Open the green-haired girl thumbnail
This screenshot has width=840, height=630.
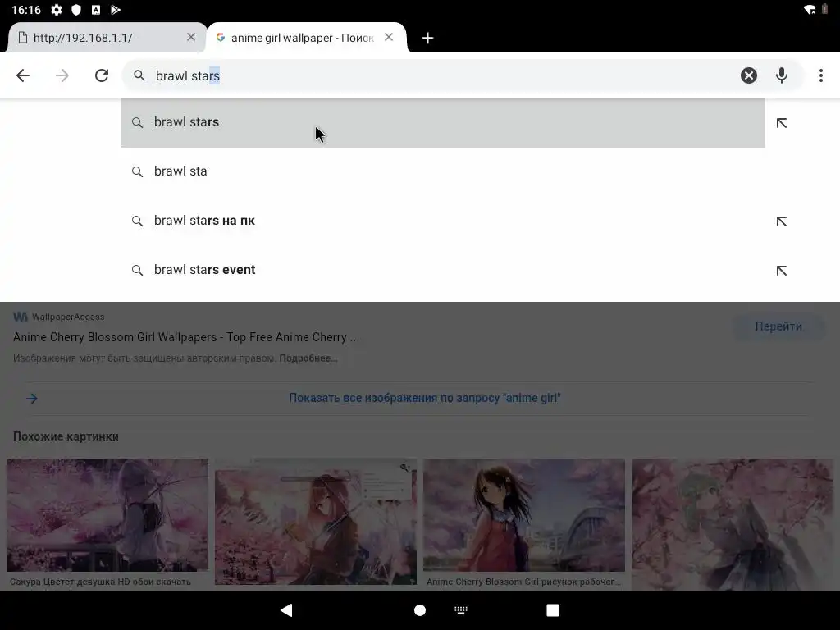[733, 524]
